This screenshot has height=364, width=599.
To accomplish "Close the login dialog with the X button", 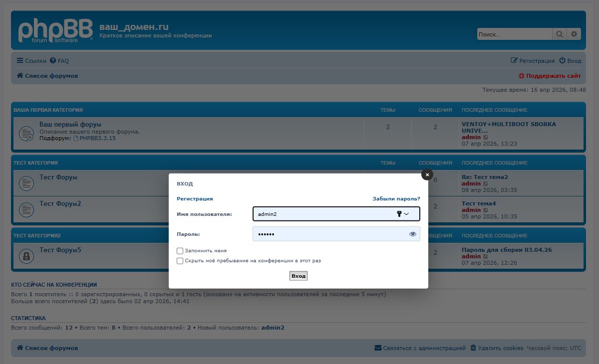I will pos(427,175).
